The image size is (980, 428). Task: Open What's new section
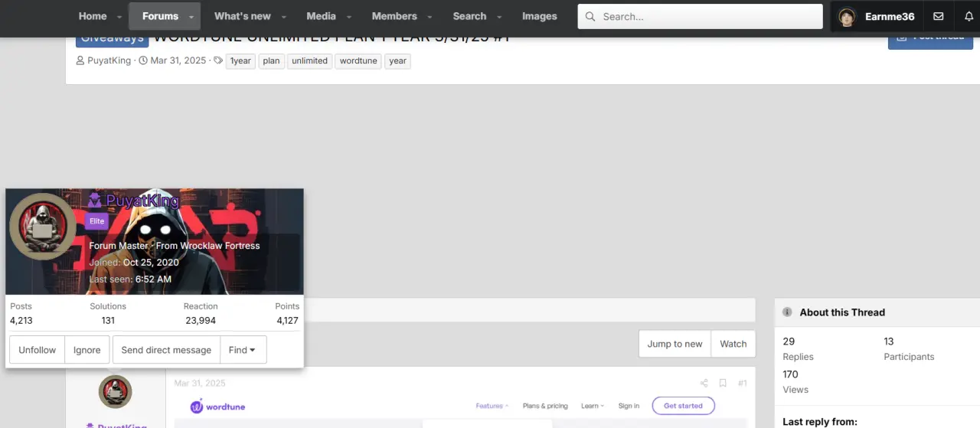pyautogui.click(x=243, y=16)
